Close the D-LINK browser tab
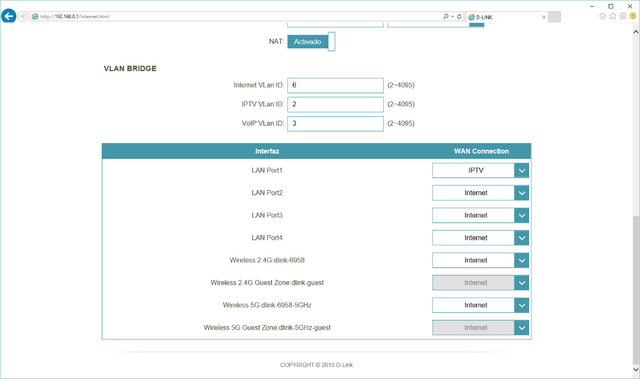The height and width of the screenshot is (379, 640). [544, 17]
